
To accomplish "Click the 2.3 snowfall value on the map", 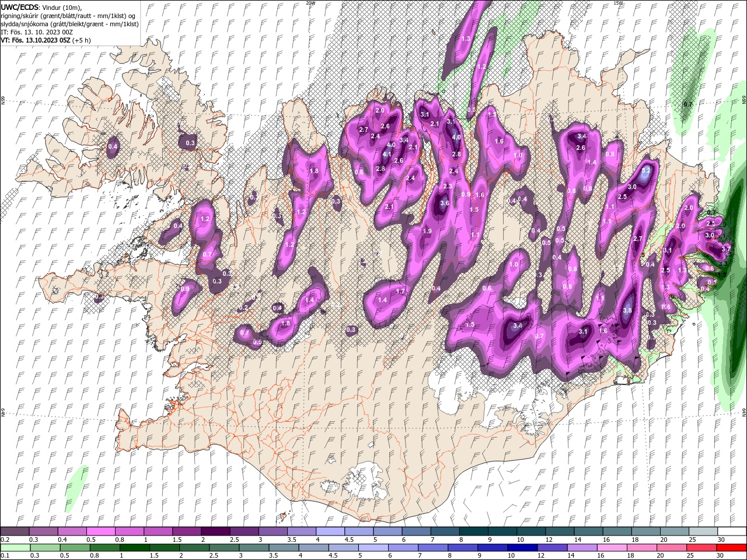I will 448,186.
